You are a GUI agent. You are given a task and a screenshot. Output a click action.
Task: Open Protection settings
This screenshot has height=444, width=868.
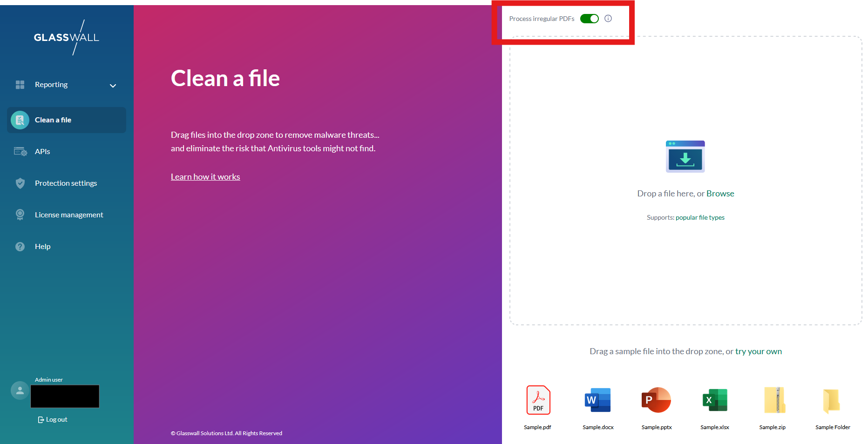click(66, 183)
